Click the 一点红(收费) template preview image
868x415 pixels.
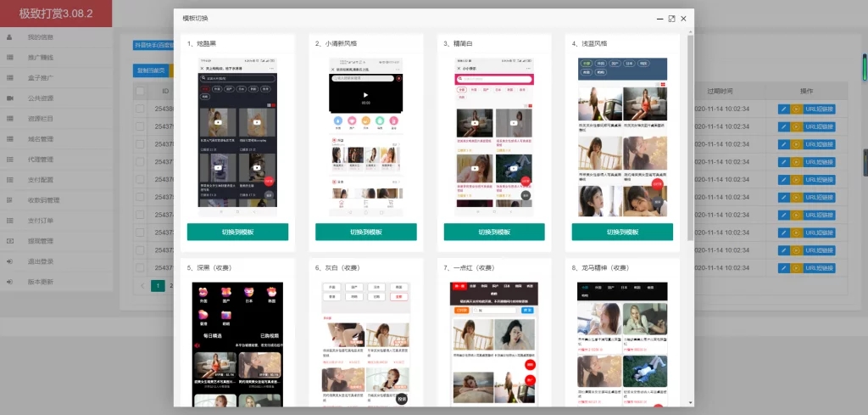(x=494, y=345)
